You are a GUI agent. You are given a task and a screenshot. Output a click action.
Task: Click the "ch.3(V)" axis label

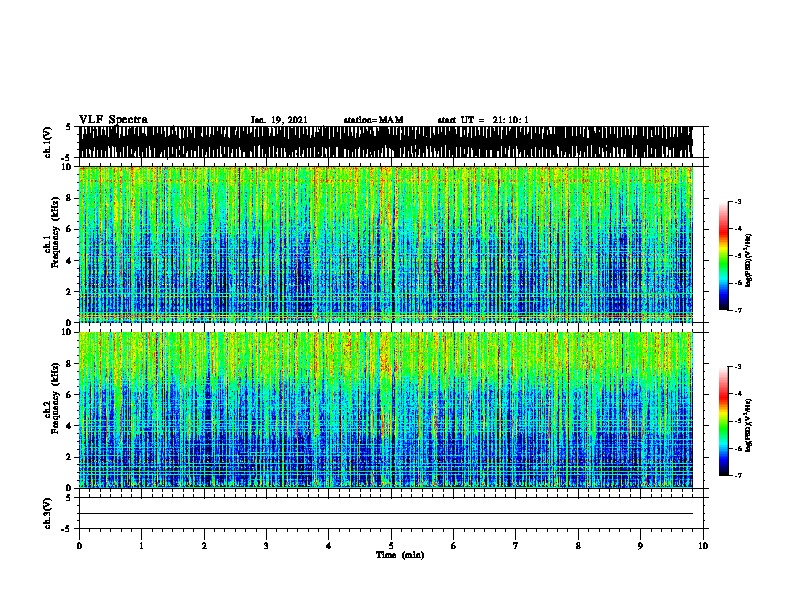[x=47, y=513]
